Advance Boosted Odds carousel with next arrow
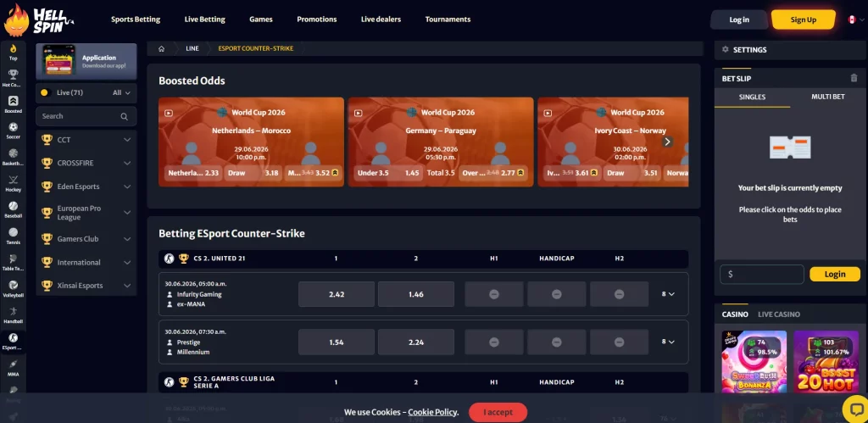This screenshot has height=423, width=868. [x=667, y=142]
